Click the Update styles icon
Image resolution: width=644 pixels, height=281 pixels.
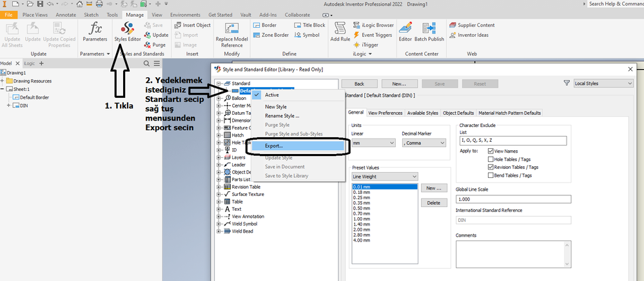[156, 35]
